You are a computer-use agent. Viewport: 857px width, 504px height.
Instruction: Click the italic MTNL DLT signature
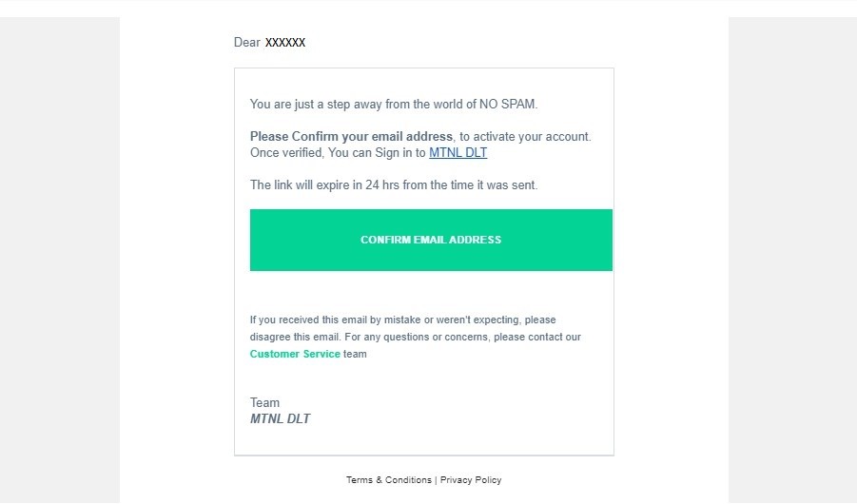[x=280, y=418]
